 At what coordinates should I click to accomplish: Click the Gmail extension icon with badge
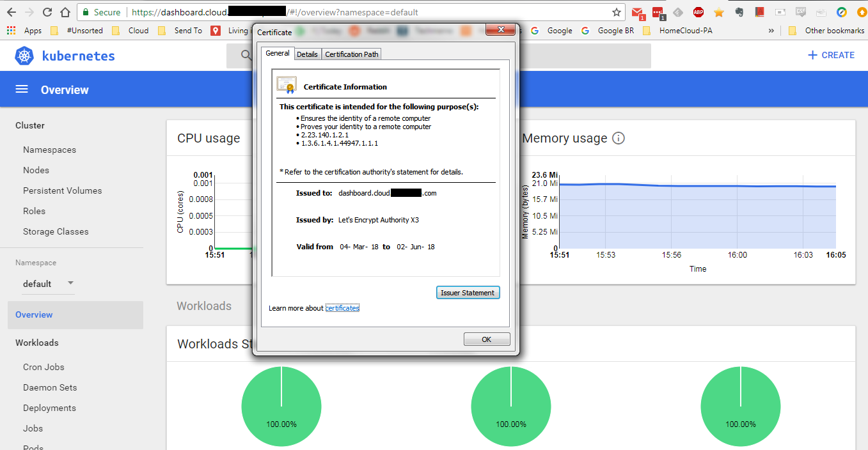637,12
